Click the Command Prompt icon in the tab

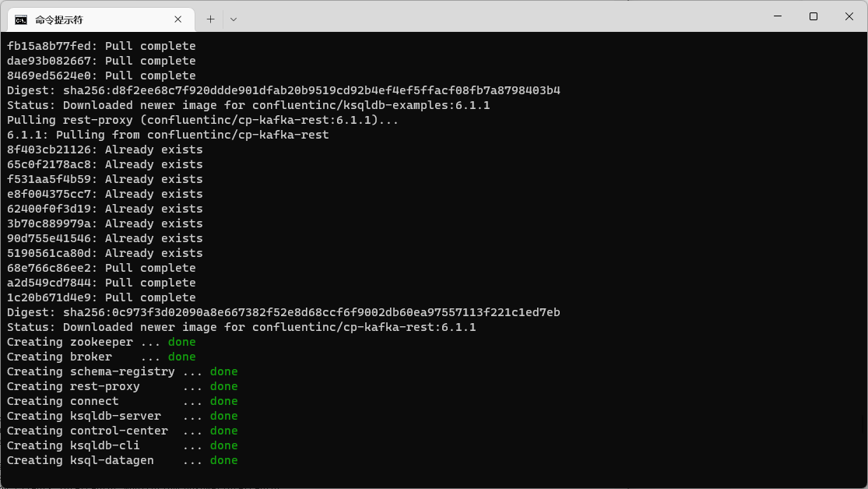coord(21,19)
